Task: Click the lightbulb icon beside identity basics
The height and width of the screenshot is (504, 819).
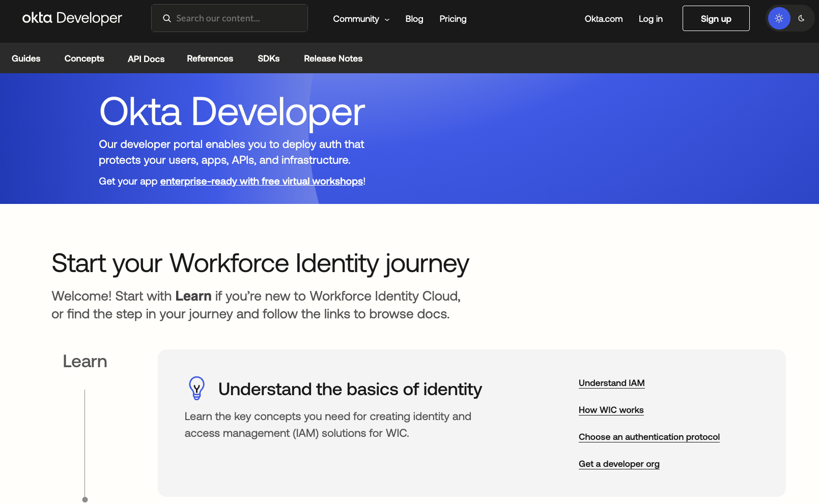Action: coord(196,388)
